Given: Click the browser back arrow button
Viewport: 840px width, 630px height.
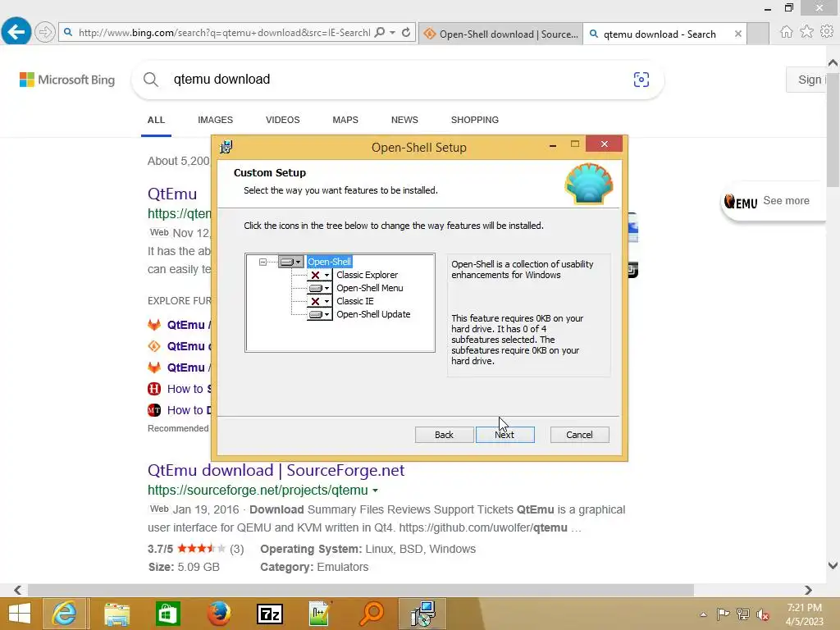Looking at the screenshot, I should pos(16,32).
